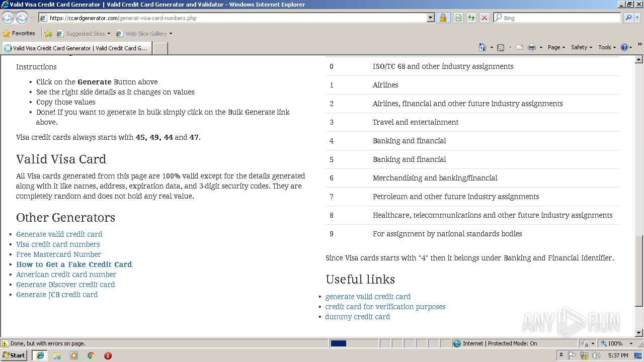
Task: Open 'Generate Discover credit card' link
Action: [x=65, y=285]
